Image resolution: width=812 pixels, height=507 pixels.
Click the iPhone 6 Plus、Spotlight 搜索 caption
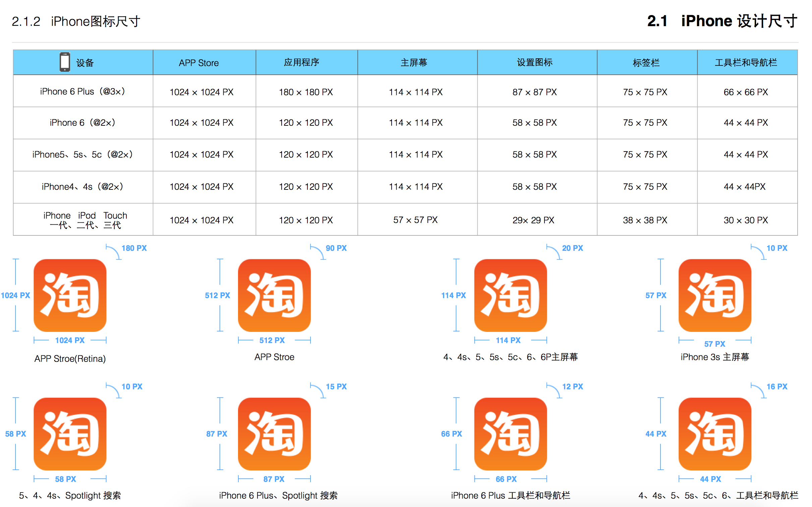(278, 495)
